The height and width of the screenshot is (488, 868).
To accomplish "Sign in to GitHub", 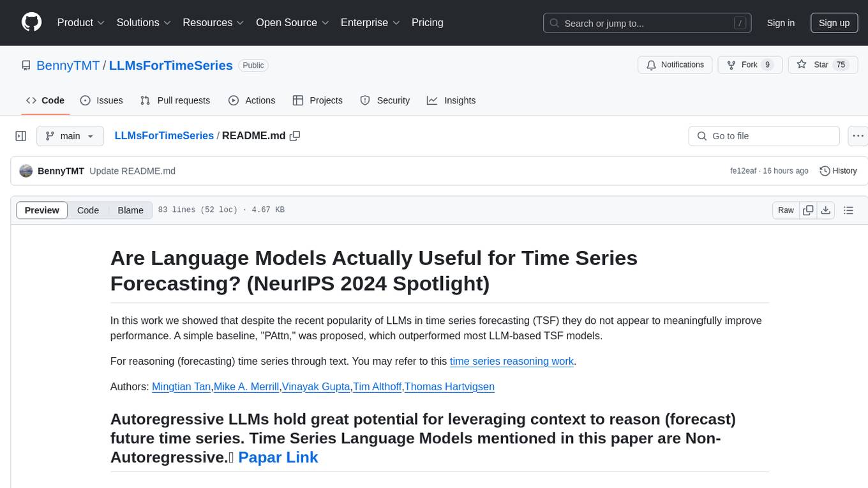I will (781, 23).
